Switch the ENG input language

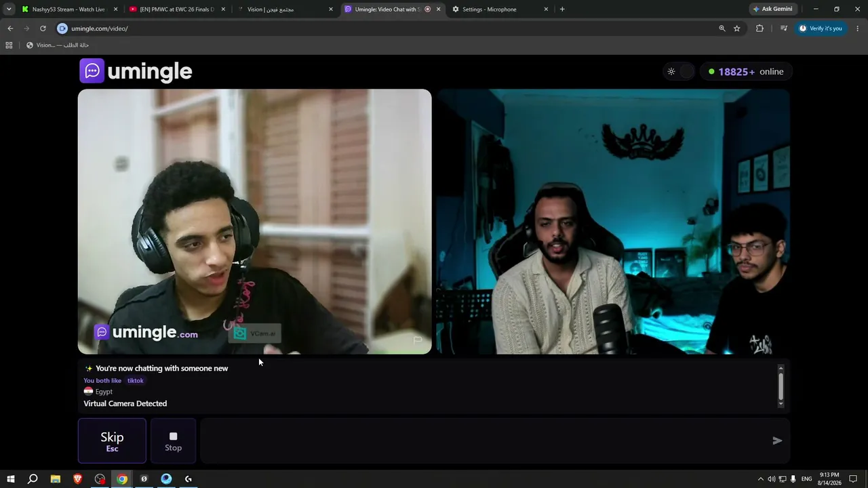coord(806,479)
